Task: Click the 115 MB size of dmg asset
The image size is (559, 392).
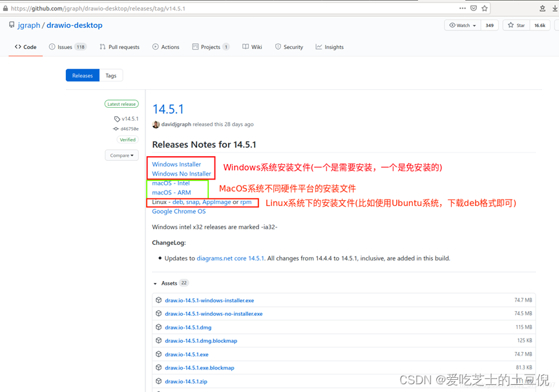Action: 523,327
